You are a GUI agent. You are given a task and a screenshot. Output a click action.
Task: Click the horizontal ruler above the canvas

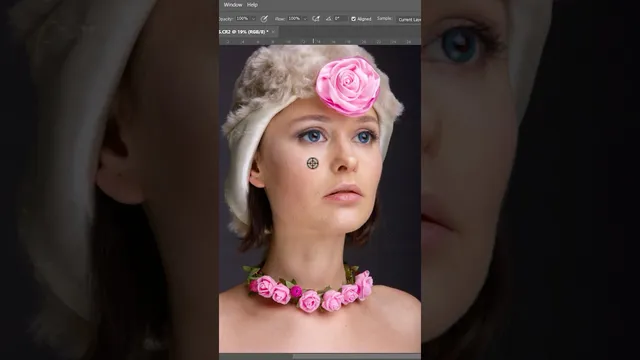[320, 41]
